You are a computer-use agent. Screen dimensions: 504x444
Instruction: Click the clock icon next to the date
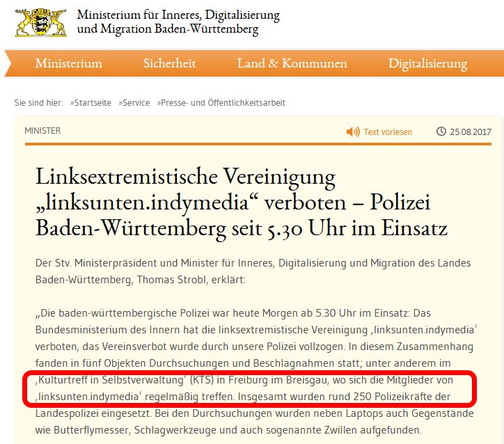tap(441, 132)
